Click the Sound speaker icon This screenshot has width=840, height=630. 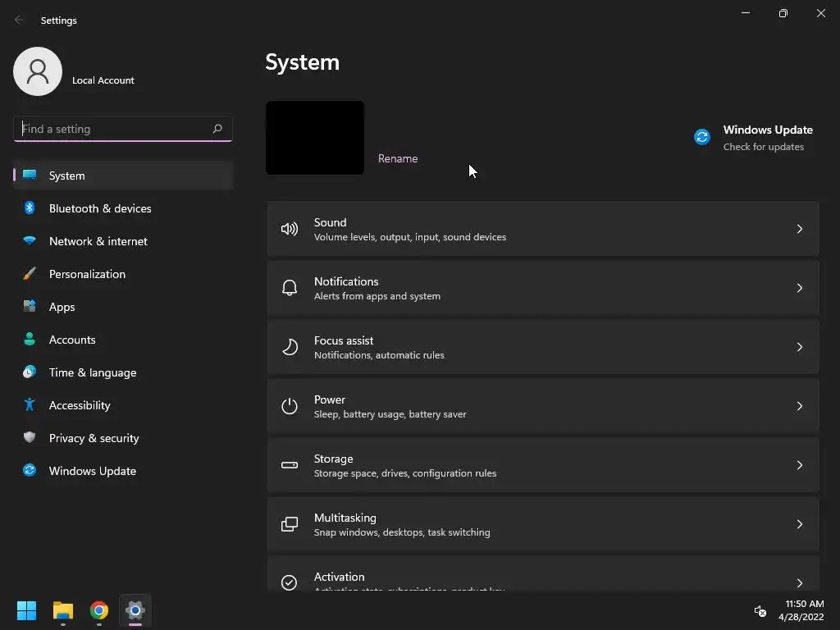pos(290,230)
